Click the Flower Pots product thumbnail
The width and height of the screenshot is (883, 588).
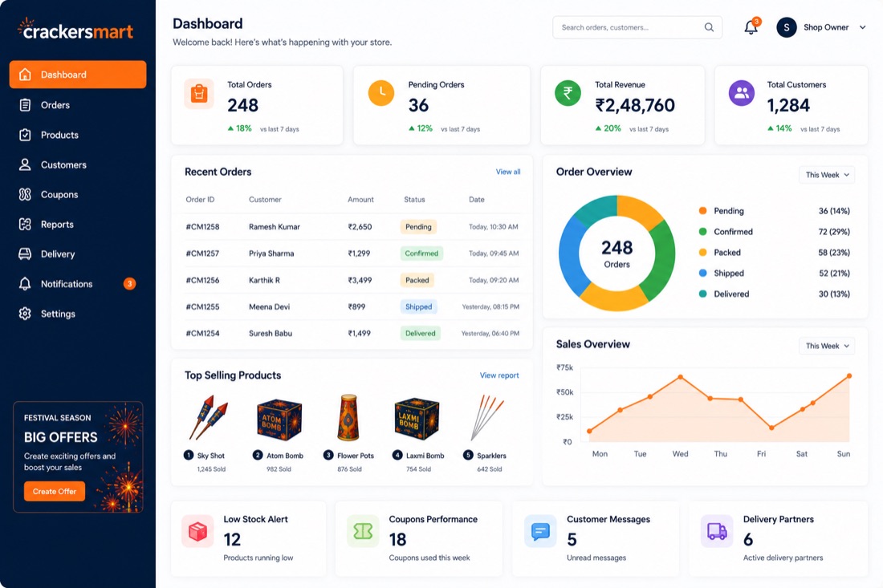click(x=348, y=417)
